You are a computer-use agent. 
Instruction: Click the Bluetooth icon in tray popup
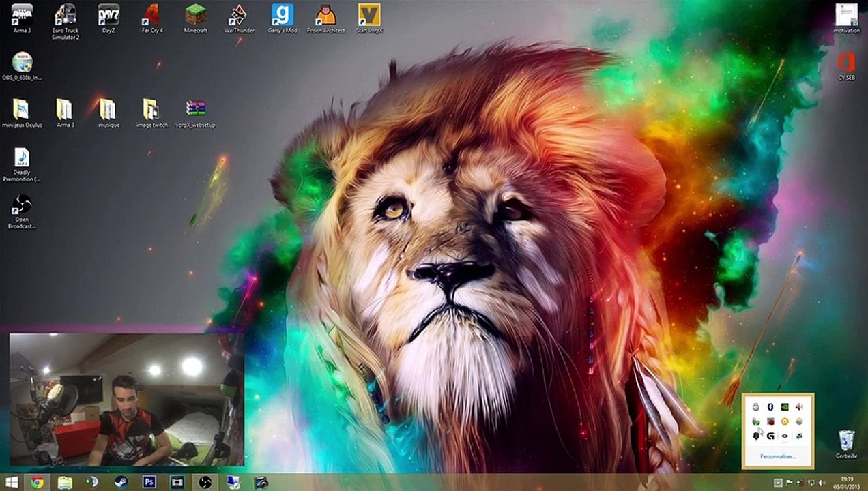[x=770, y=407]
